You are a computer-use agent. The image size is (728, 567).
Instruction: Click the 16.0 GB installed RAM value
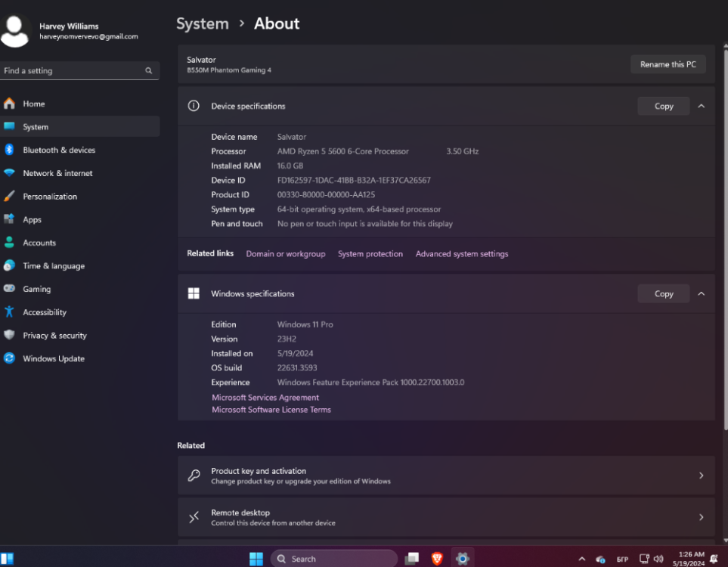[x=290, y=166]
